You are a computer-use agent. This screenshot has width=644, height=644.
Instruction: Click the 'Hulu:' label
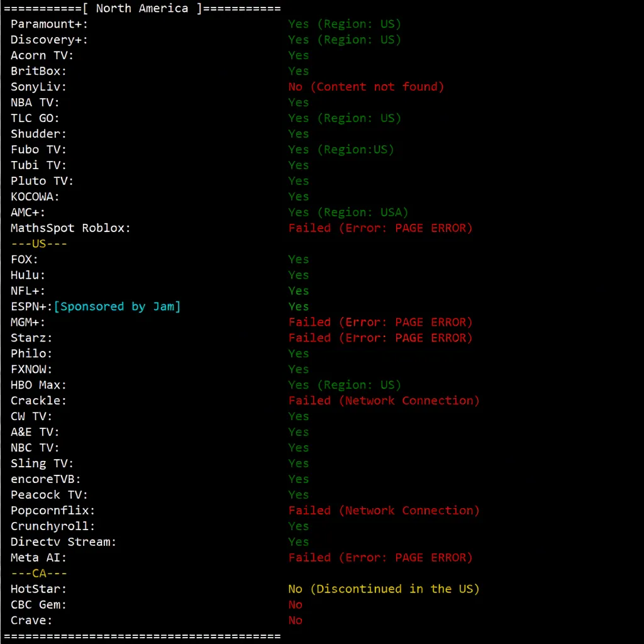(28, 275)
